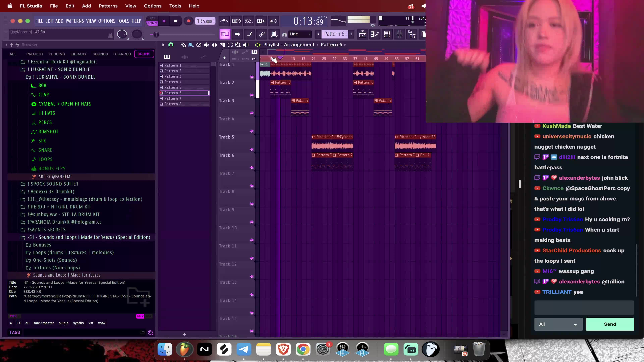Select the Draw pencil tool in playlist
Viewport: 644px width, 362px height.
(183, 45)
